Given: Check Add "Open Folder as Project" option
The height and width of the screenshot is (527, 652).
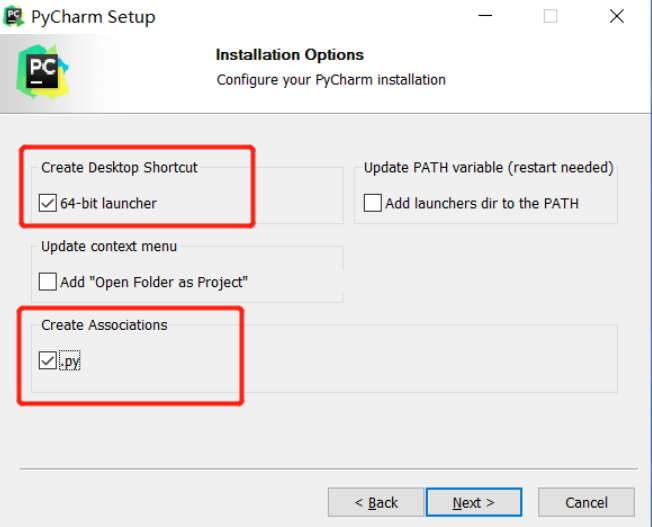Looking at the screenshot, I should coord(48,282).
